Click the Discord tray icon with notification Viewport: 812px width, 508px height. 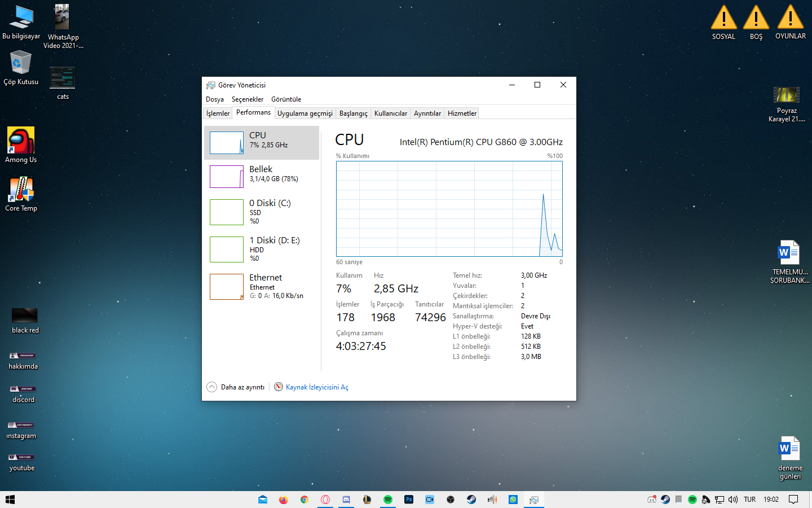click(x=652, y=500)
